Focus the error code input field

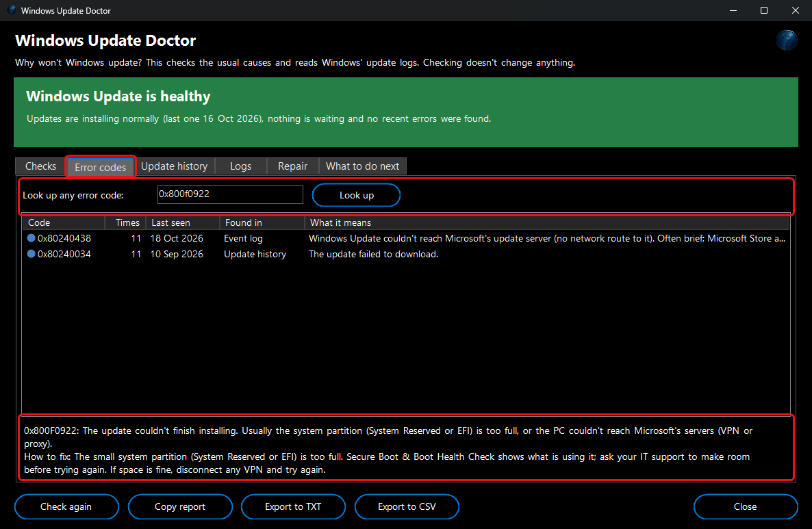(x=230, y=194)
